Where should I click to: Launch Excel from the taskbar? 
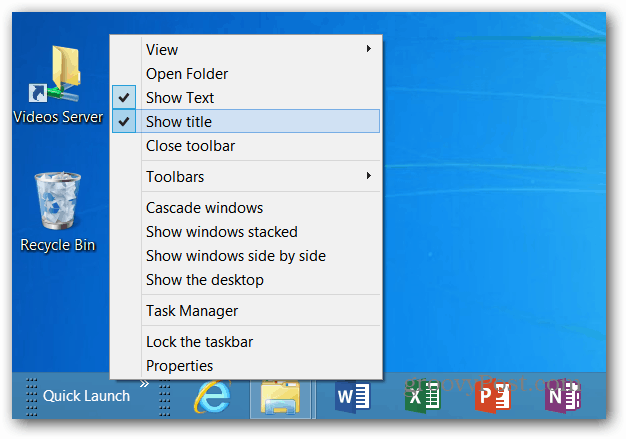point(422,397)
